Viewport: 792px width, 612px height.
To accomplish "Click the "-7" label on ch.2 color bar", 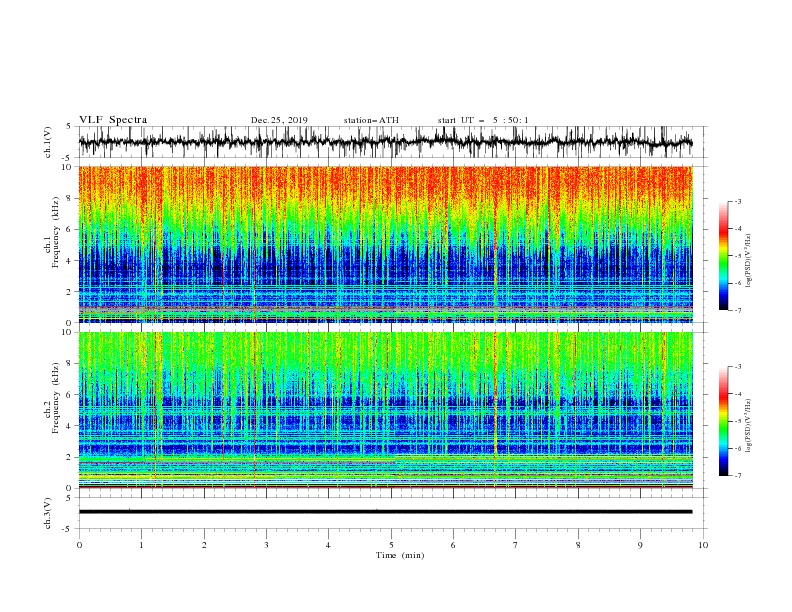I will [738, 476].
